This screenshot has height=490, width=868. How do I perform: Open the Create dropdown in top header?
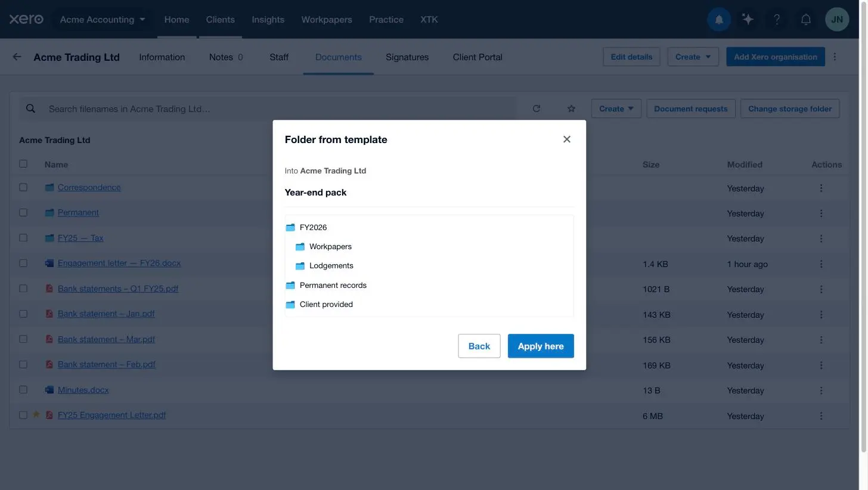tap(693, 57)
